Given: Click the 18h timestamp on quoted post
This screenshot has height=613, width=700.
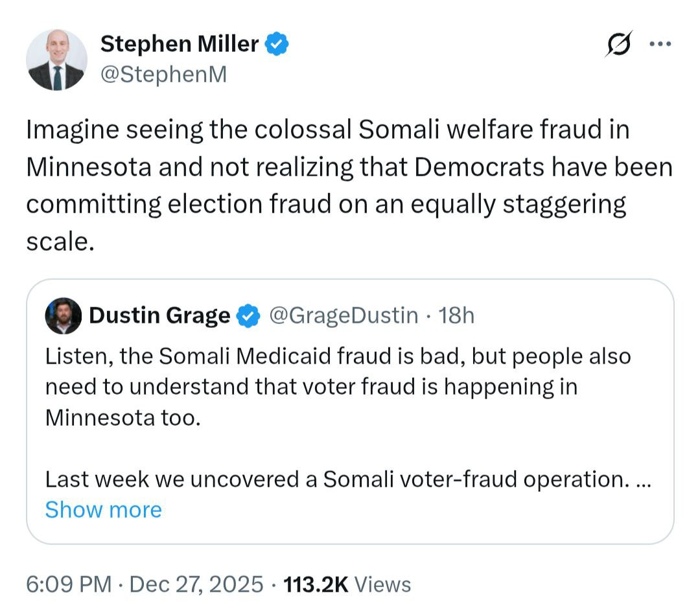Looking at the screenshot, I should pyautogui.click(x=456, y=316).
